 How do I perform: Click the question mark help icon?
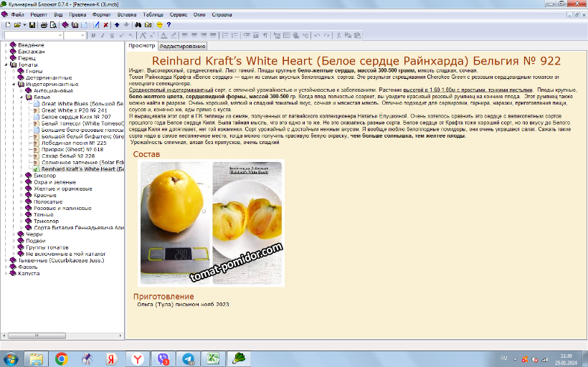click(x=169, y=25)
